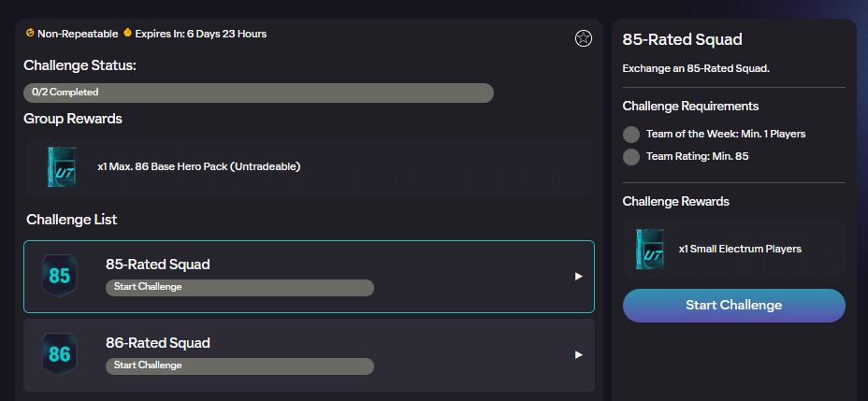
Task: Click Team Rating Min. 85 requirement indicator
Action: click(x=631, y=156)
